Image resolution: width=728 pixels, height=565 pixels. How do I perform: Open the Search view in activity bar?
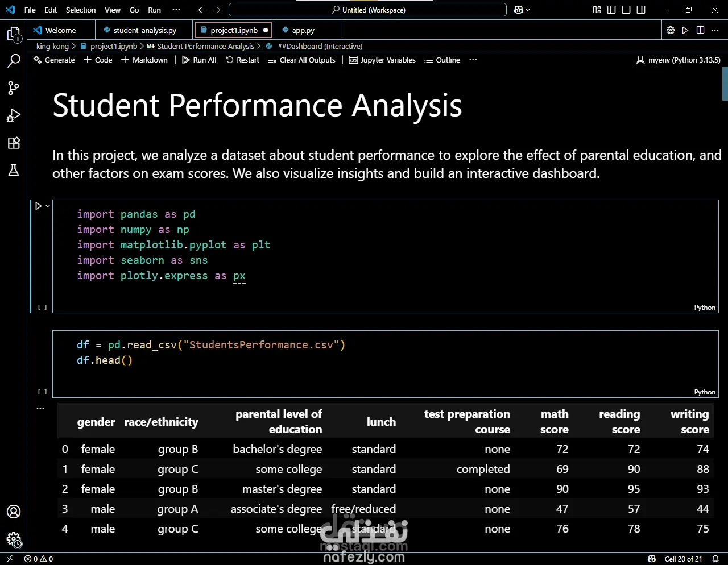[14, 61]
